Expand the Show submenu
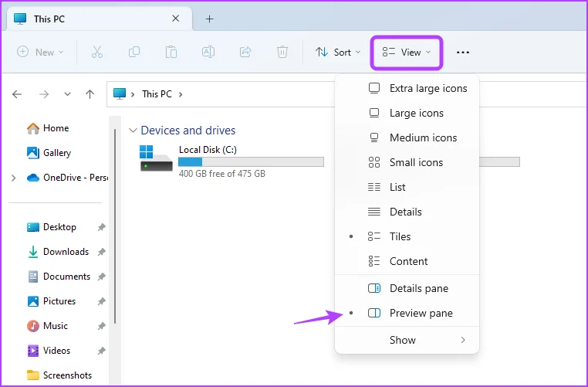Image resolution: width=588 pixels, height=387 pixels. coord(407,340)
